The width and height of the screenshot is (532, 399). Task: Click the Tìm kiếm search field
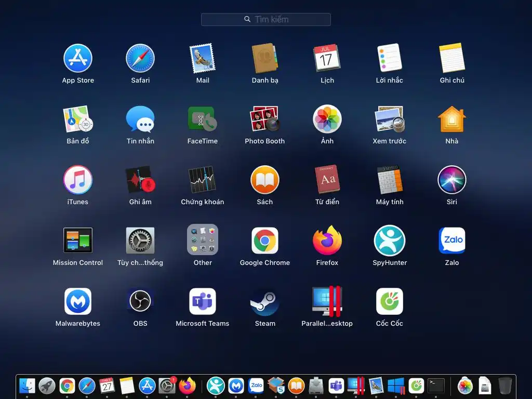[x=265, y=19]
